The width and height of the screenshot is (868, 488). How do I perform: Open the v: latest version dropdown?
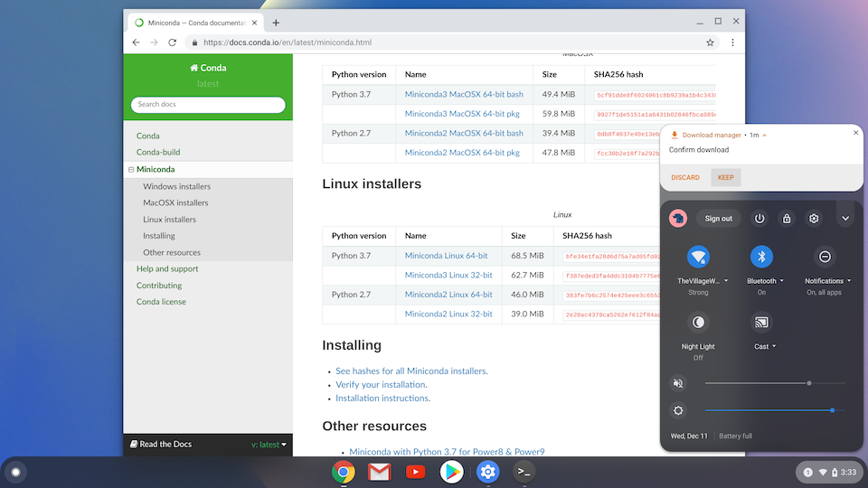pos(269,445)
